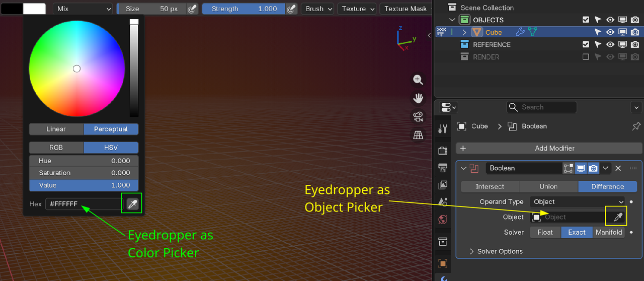Toggle Boolean modifier viewport display
Viewport: 644px width, 281px height.
(x=581, y=168)
